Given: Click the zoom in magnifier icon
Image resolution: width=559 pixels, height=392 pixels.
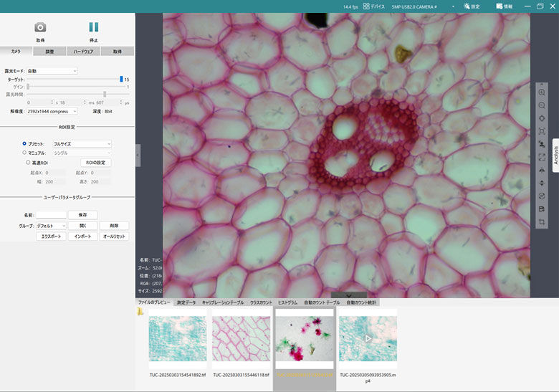Looking at the screenshot, I should click(x=542, y=92).
